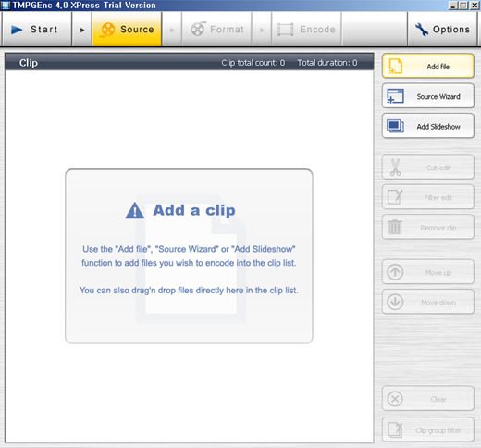
Task: Click the filmstrip icon on Encode
Action: pos(286,30)
